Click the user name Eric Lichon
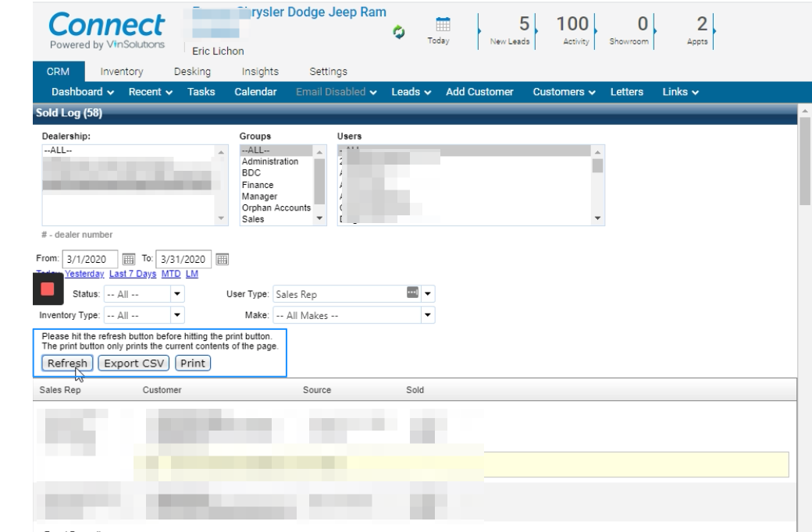812x532 pixels. click(x=218, y=51)
